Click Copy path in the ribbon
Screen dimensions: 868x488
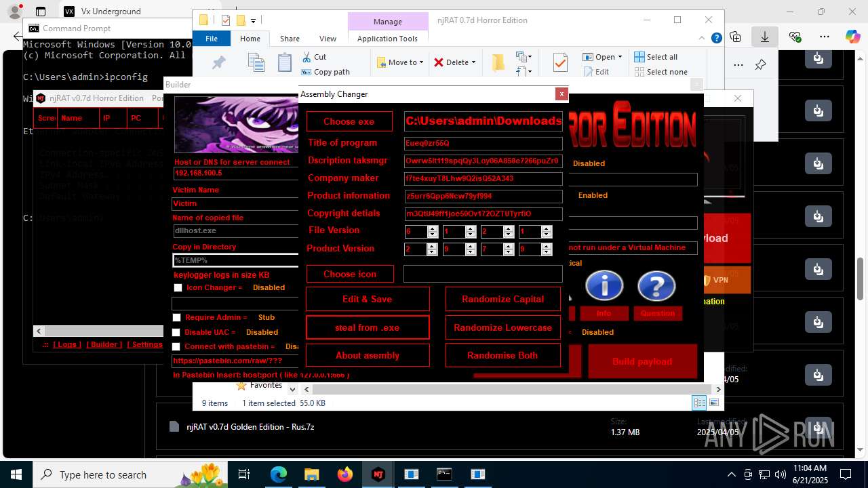tap(325, 72)
